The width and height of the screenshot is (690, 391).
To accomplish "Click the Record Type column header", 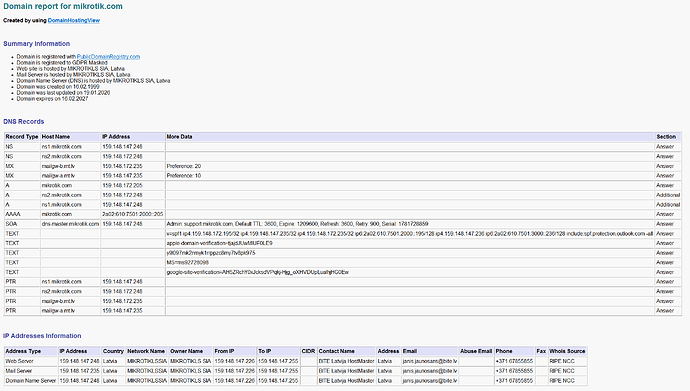I will click(x=22, y=137).
